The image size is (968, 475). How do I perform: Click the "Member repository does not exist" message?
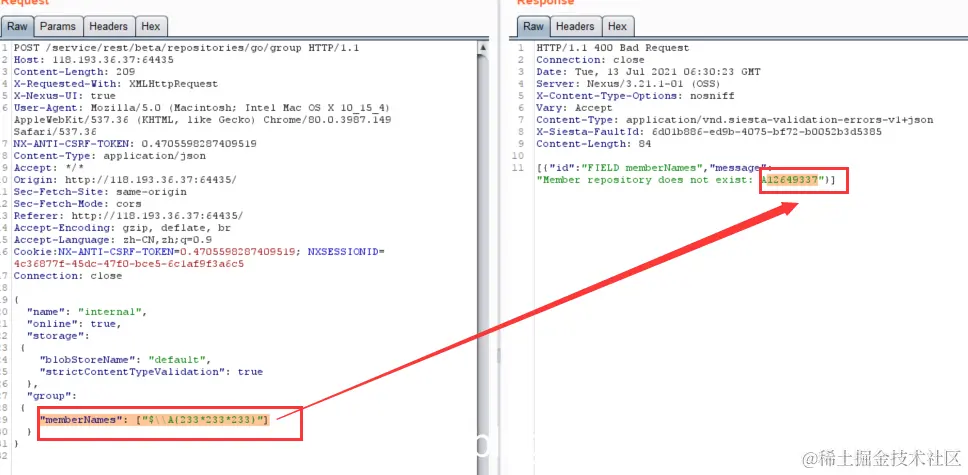coord(645,180)
